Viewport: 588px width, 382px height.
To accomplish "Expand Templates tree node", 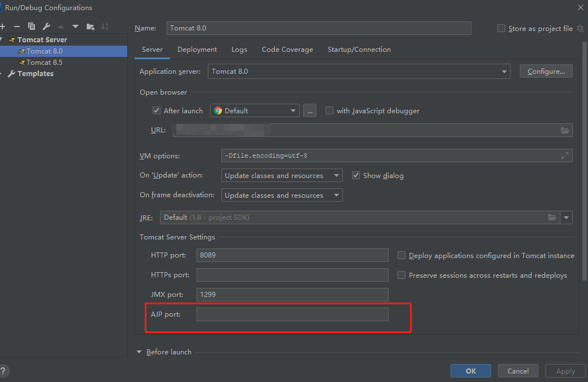I will [x=2, y=74].
